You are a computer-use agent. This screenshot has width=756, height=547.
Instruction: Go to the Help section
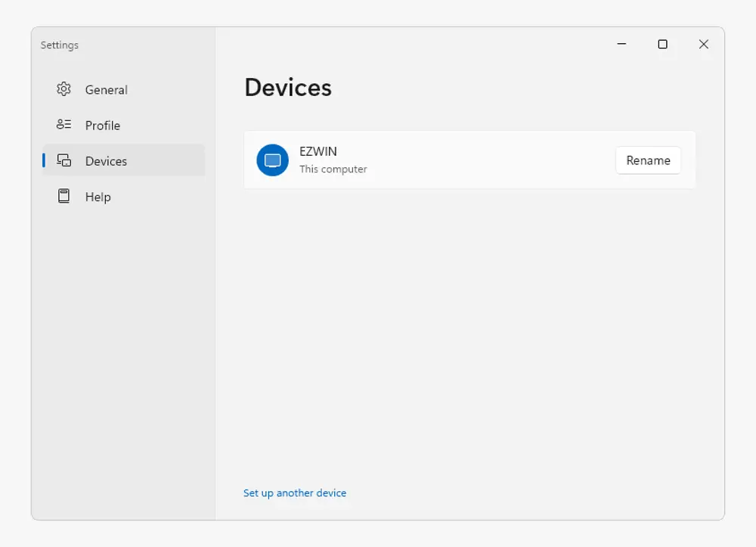point(98,197)
